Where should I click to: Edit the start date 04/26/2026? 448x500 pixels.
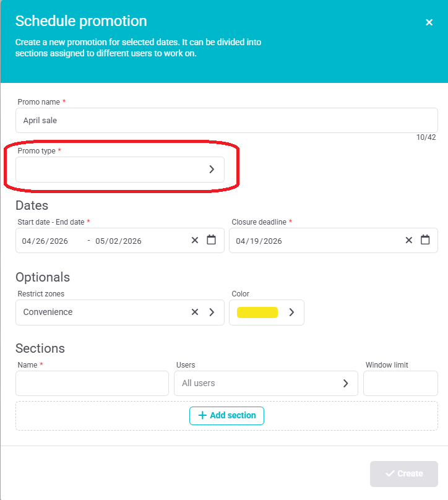click(x=45, y=241)
